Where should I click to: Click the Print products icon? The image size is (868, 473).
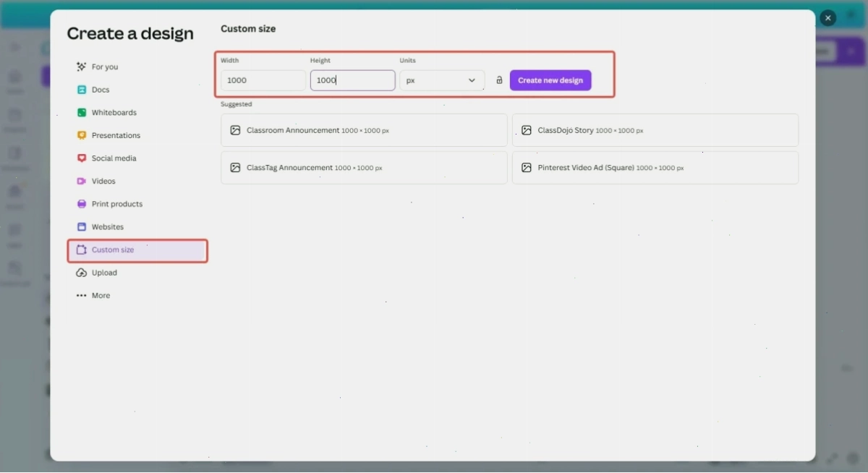(x=82, y=204)
